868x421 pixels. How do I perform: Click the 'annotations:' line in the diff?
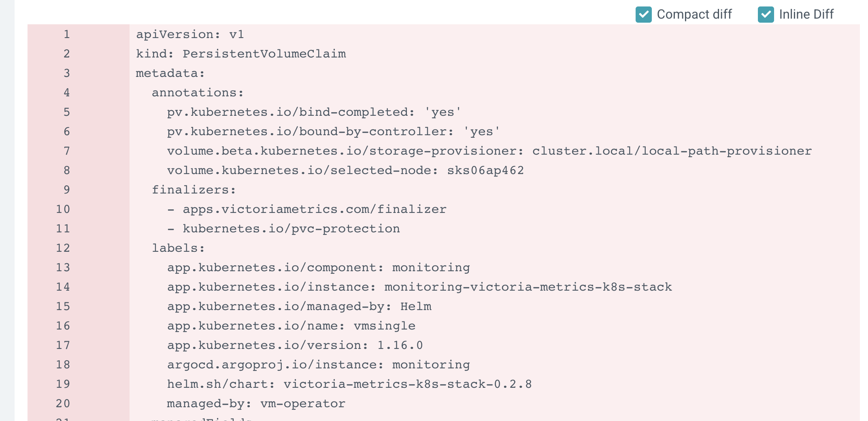198,92
